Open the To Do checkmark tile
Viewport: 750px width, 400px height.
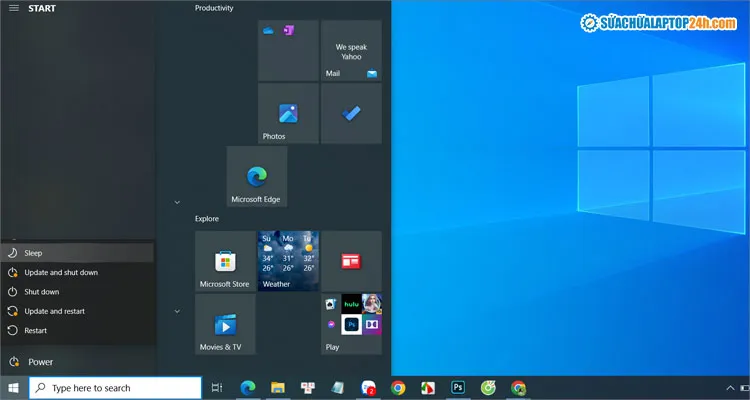pyautogui.click(x=351, y=113)
